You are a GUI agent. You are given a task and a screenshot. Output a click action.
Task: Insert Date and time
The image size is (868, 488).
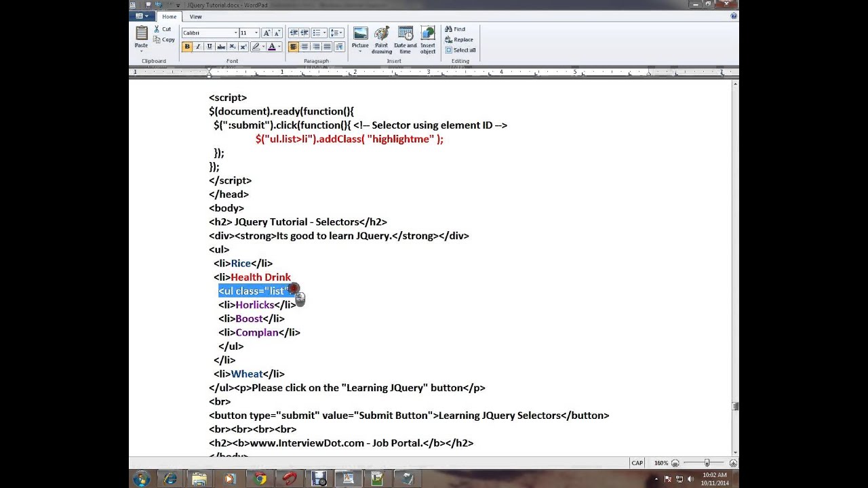pos(406,40)
